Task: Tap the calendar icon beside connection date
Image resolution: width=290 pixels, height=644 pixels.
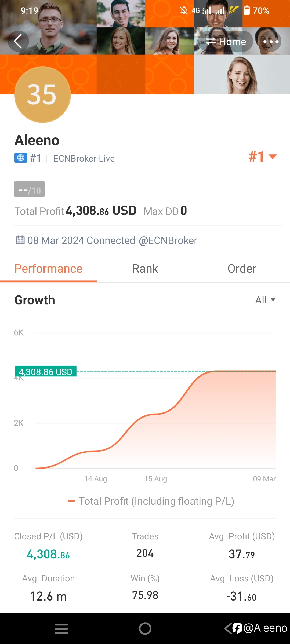Action: [x=20, y=240]
